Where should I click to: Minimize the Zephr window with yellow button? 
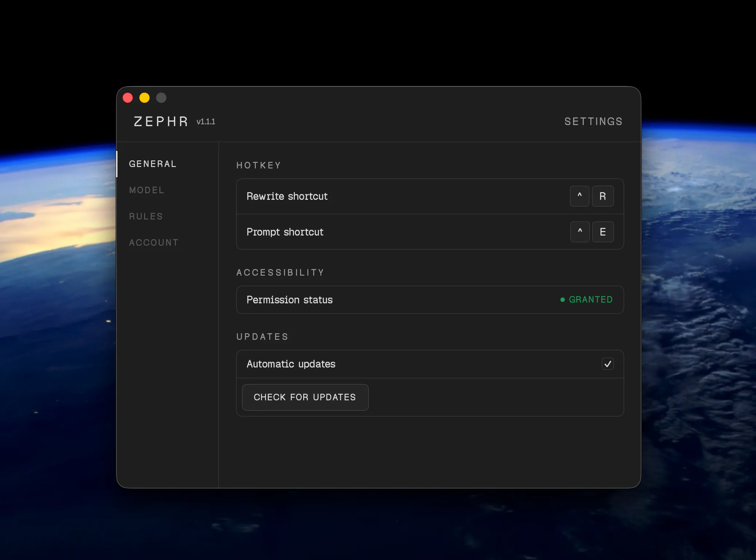pyautogui.click(x=144, y=98)
